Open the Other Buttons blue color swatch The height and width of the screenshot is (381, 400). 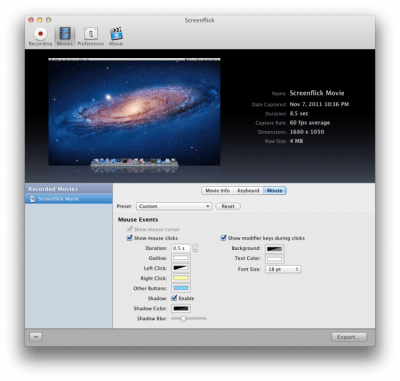(181, 288)
